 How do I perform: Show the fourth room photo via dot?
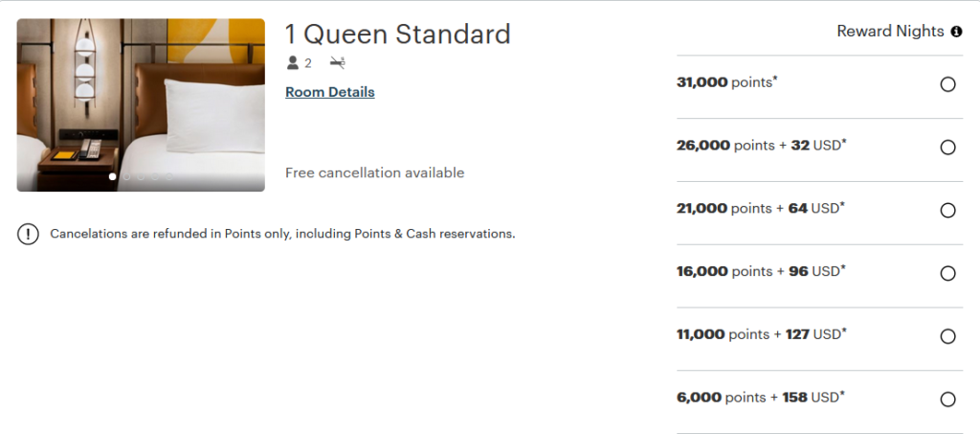(155, 177)
